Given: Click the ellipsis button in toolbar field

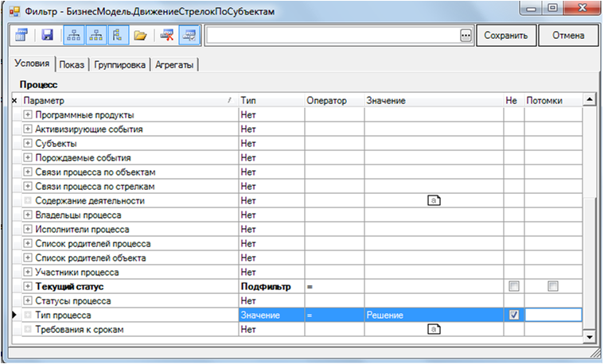Looking at the screenshot, I should coord(466,36).
